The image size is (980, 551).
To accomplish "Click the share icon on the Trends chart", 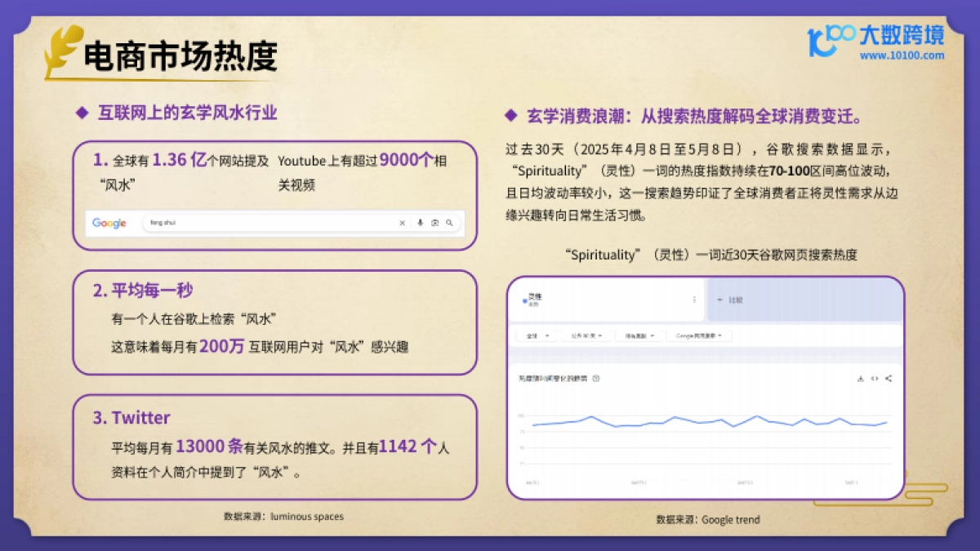I will tap(887, 377).
